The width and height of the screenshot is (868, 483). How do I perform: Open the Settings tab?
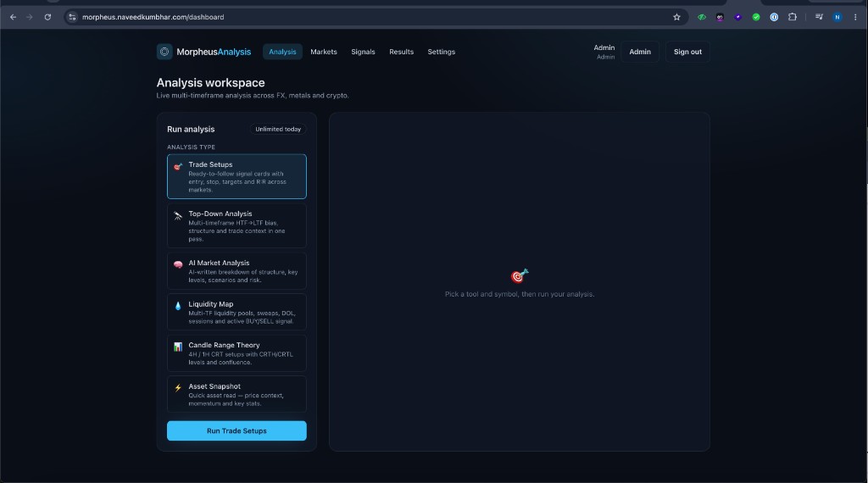(x=441, y=52)
